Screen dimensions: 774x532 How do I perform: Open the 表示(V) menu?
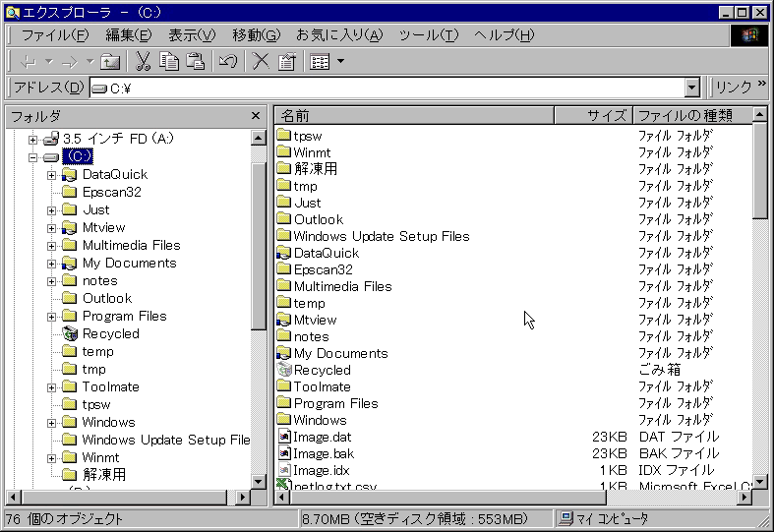[x=192, y=35]
